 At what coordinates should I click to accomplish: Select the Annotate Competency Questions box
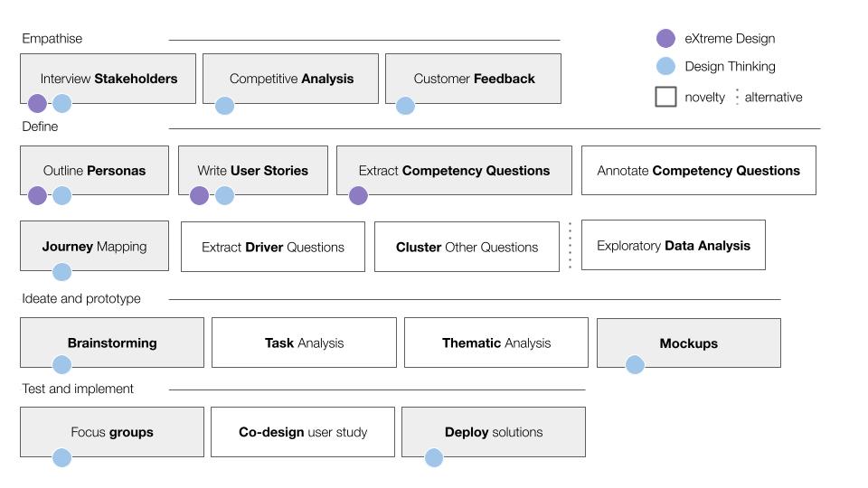click(x=698, y=170)
